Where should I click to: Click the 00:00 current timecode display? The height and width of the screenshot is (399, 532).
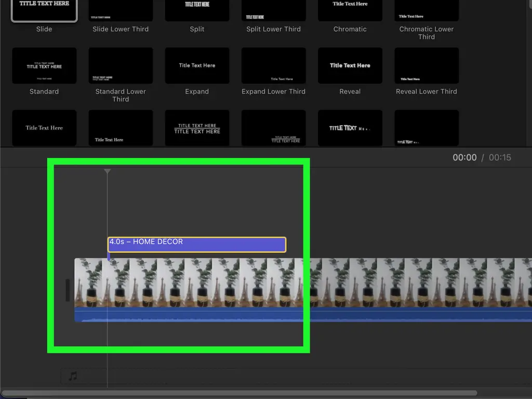pos(464,157)
